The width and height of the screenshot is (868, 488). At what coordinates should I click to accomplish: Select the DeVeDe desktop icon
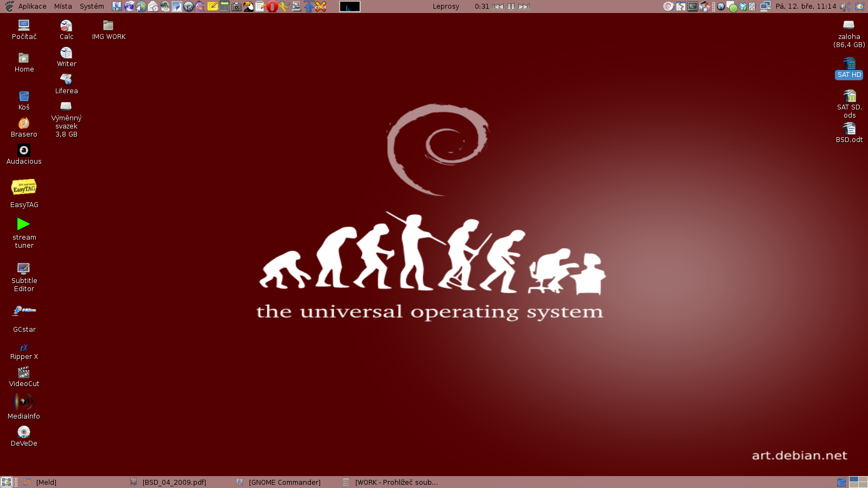click(24, 436)
